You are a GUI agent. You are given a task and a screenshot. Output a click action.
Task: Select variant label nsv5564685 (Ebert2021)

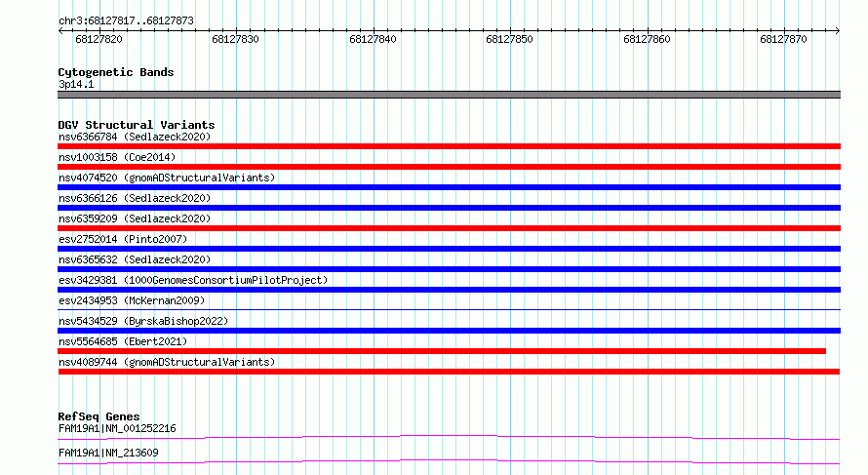(x=123, y=341)
